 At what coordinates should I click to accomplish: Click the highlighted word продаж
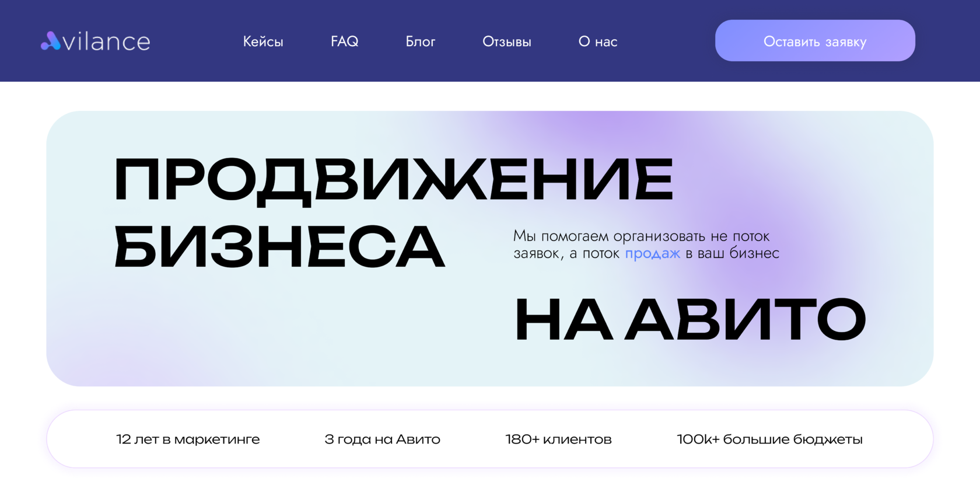(653, 253)
